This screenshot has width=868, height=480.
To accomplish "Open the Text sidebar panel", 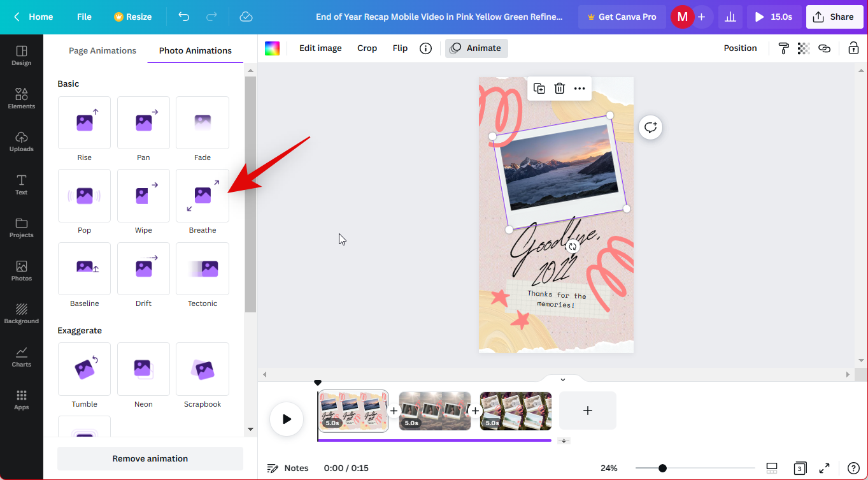I will 21,184.
